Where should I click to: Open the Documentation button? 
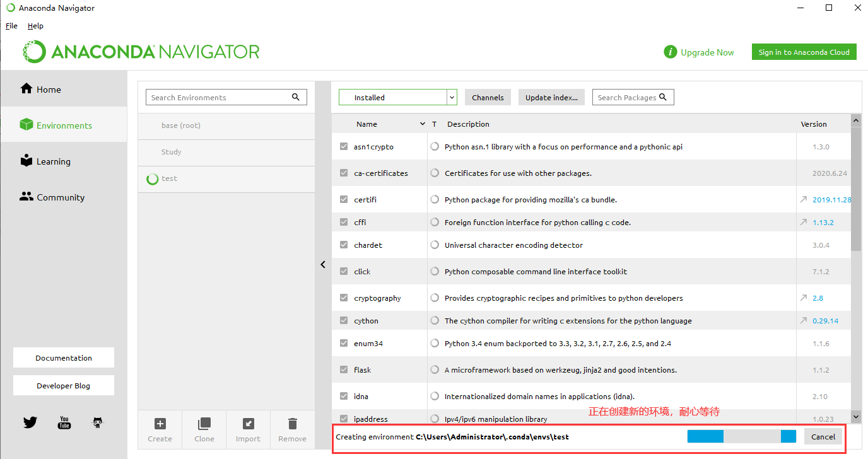pos(64,357)
